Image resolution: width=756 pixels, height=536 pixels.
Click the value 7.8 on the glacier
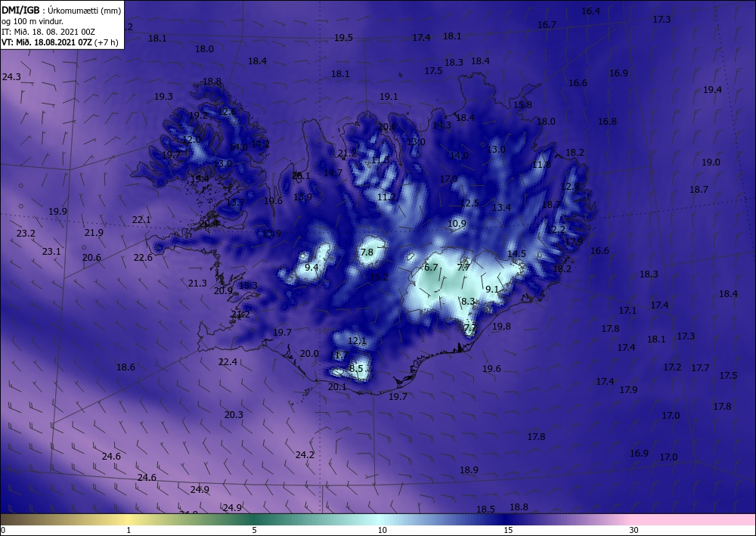(367, 252)
